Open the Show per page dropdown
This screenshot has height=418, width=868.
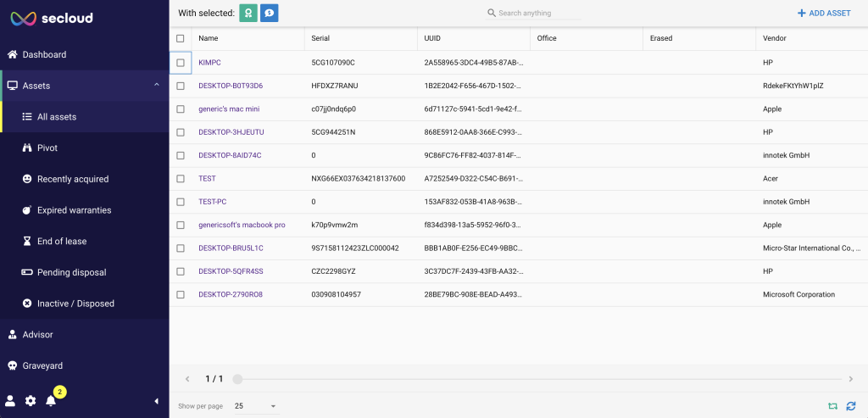pyautogui.click(x=255, y=406)
